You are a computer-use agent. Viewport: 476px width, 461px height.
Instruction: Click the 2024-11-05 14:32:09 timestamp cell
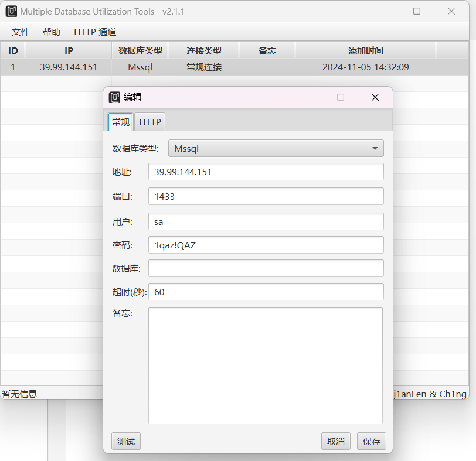pos(366,67)
